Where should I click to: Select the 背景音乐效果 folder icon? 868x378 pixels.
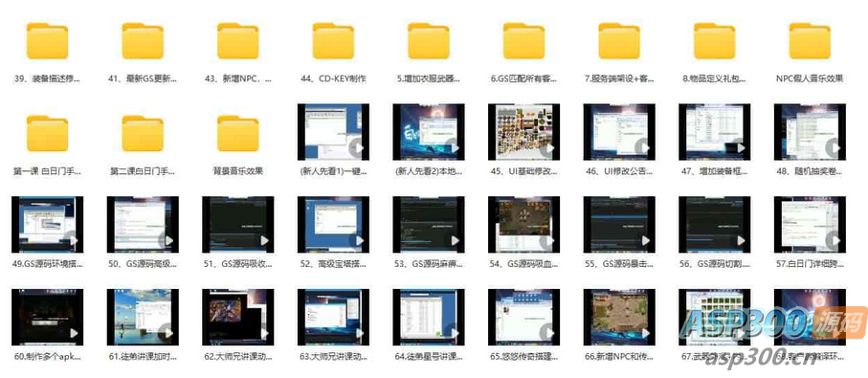click(x=238, y=133)
